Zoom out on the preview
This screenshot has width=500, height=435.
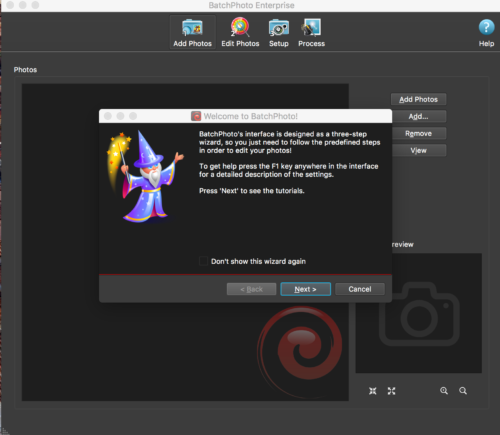tap(463, 391)
